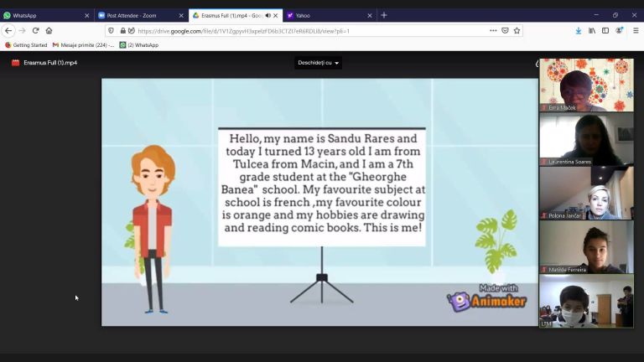Open the page actions three-dots menu

coord(493,31)
